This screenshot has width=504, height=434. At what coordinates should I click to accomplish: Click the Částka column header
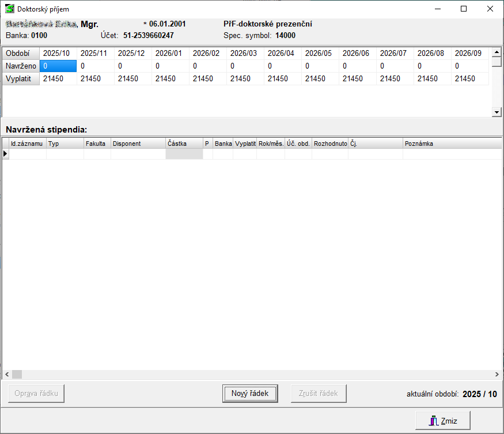(x=184, y=144)
